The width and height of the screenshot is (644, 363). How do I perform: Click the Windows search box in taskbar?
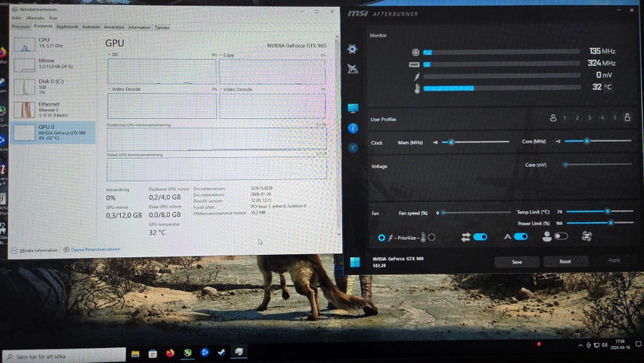click(x=64, y=357)
